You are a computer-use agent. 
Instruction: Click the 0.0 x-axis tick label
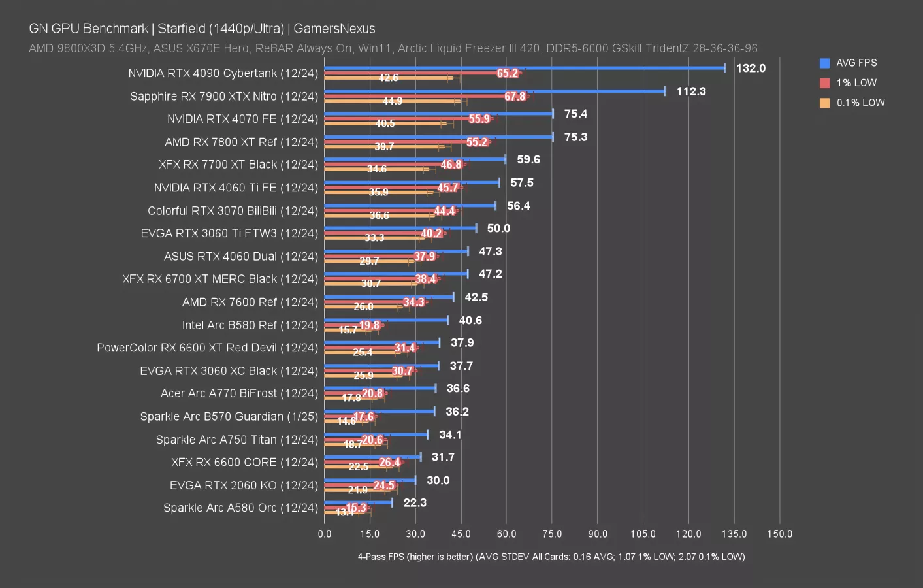[x=325, y=534]
